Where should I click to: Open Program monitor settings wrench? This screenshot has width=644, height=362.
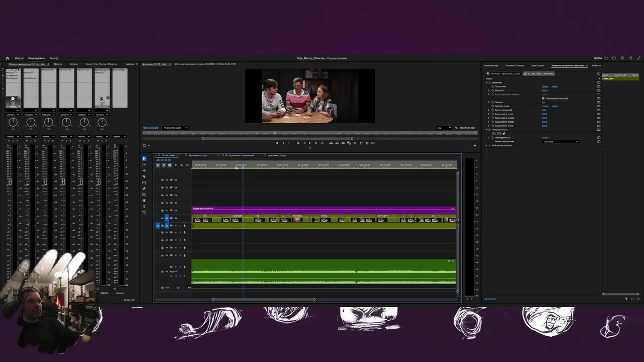coord(457,128)
